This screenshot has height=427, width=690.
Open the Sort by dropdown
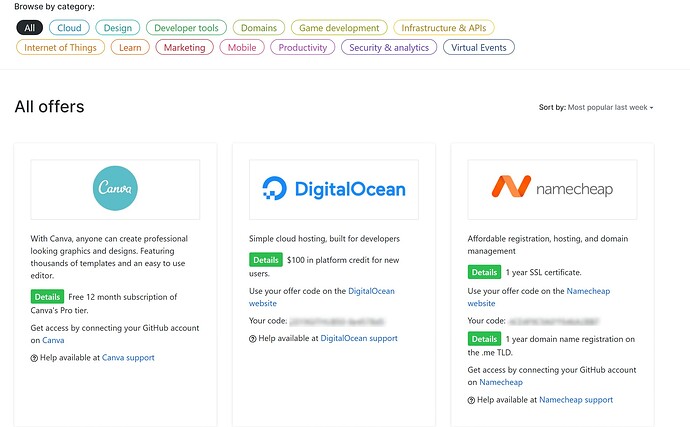596,107
